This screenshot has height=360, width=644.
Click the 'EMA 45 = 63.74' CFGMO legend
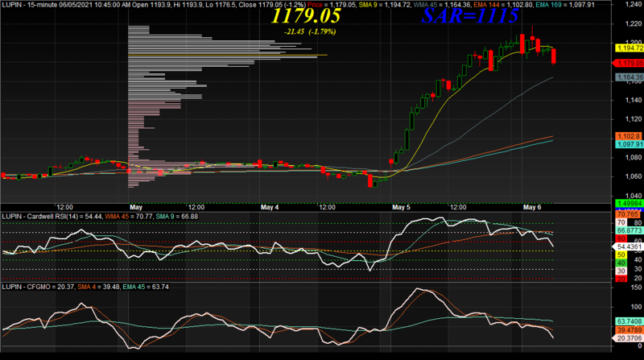146,287
